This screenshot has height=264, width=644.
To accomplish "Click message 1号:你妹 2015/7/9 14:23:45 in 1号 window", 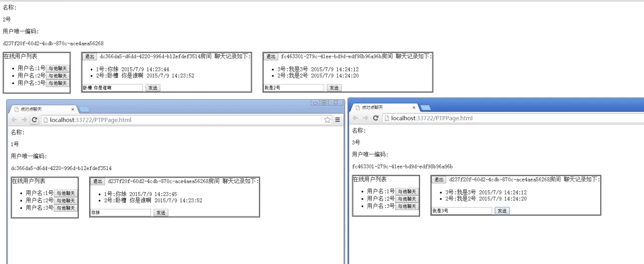I will click(141, 194).
